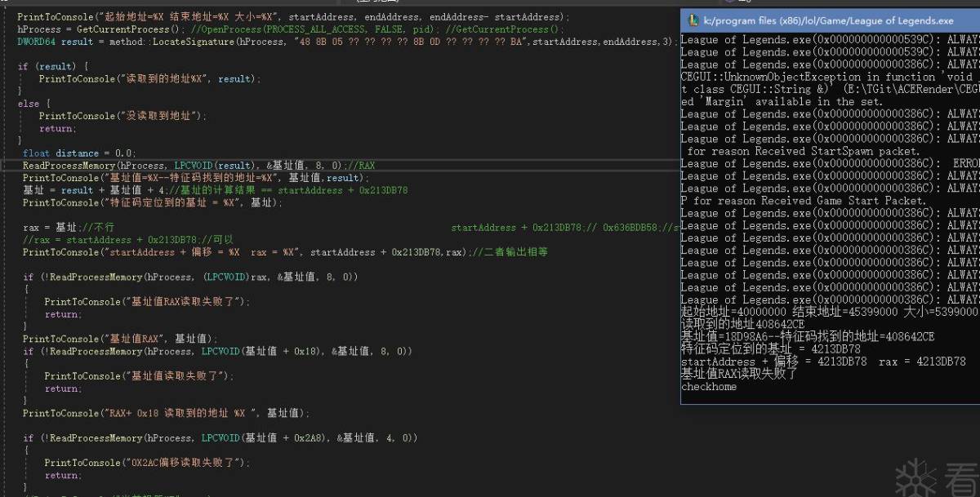
Task: Click ReadProcessMemory line with '基址值 + 0x2A8'
Action: 220,438
